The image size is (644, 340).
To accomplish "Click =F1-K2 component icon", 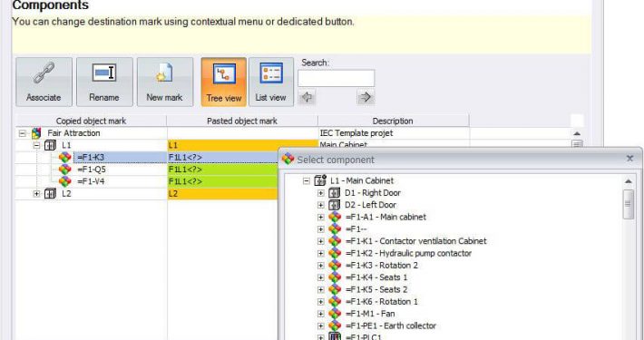I will (335, 253).
